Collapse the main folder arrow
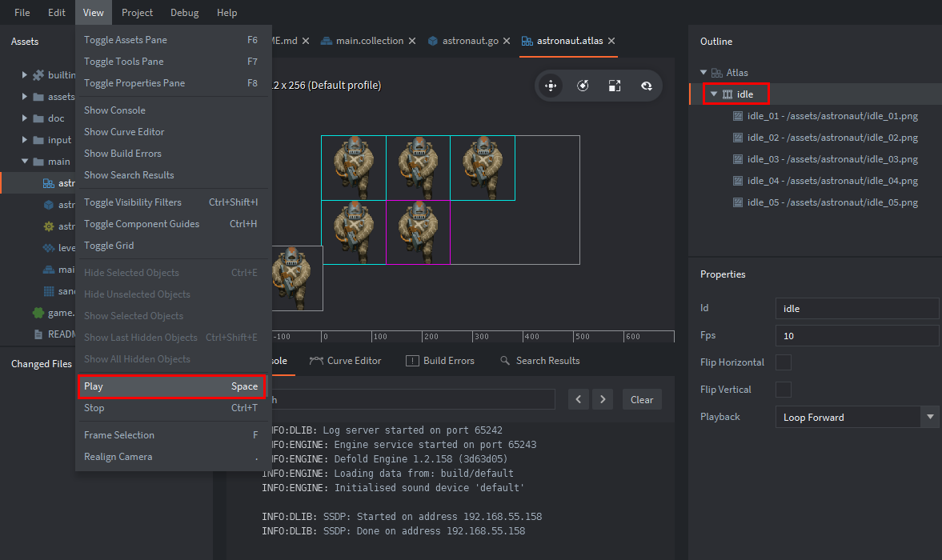 pos(25,162)
